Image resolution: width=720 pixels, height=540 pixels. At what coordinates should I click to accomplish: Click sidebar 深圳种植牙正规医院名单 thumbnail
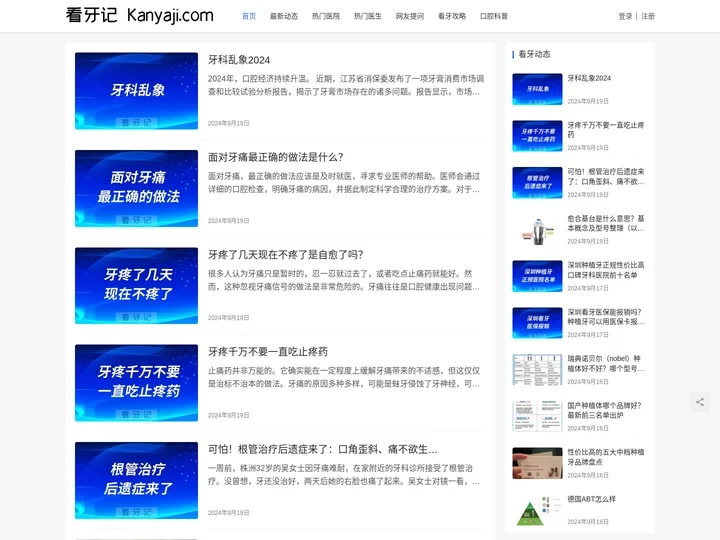pyautogui.click(x=537, y=276)
